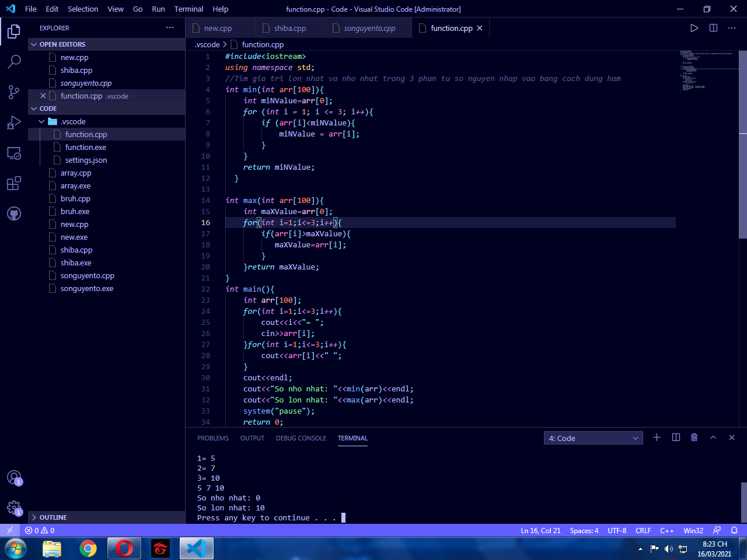This screenshot has width=747, height=560.
Task: Open array.cpp in the file tree
Action: [x=76, y=173]
